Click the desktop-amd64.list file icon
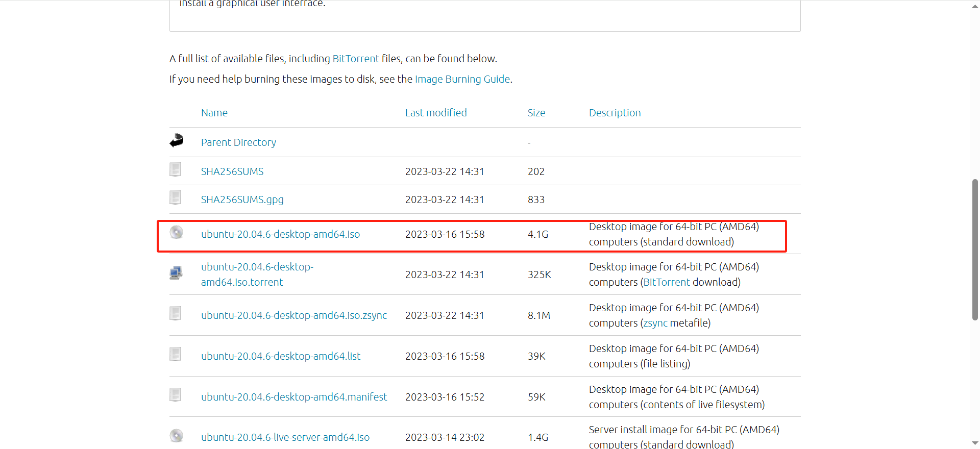This screenshot has width=980, height=449. click(175, 354)
